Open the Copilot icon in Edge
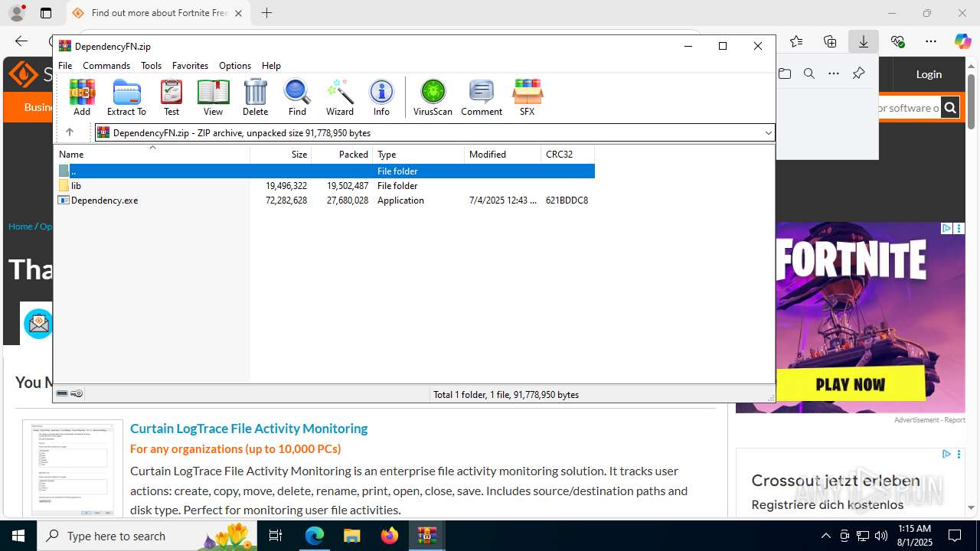The height and width of the screenshot is (551, 980). (x=962, y=41)
